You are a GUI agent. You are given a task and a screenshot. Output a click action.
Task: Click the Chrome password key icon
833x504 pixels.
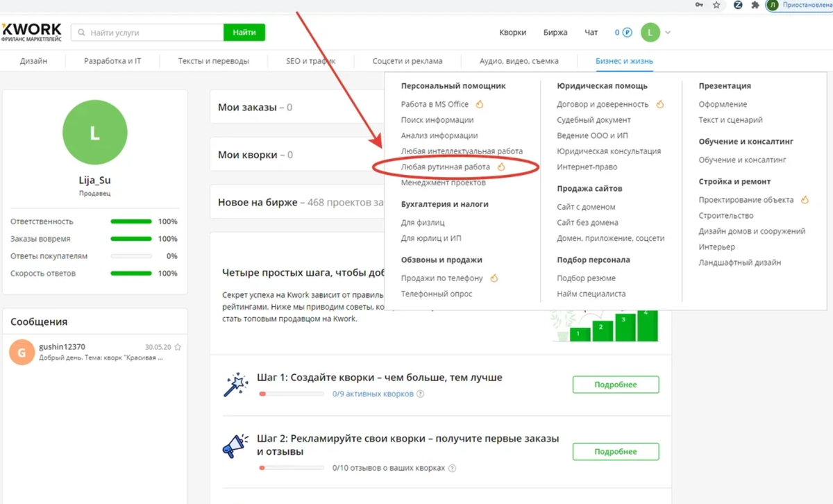click(x=699, y=5)
